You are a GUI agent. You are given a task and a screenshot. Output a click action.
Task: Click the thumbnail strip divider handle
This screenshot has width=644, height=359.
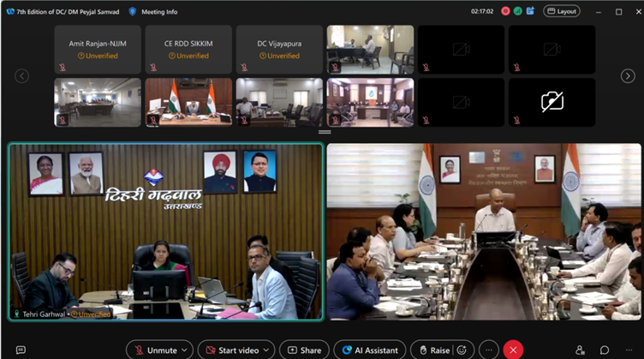[x=325, y=132]
